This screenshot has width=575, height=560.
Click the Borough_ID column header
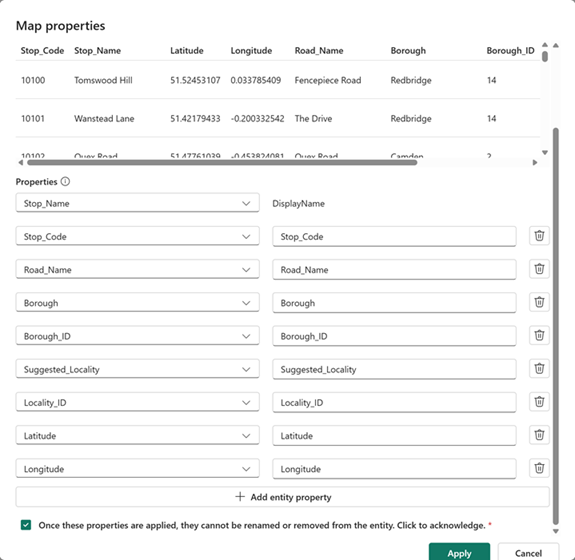(x=510, y=51)
